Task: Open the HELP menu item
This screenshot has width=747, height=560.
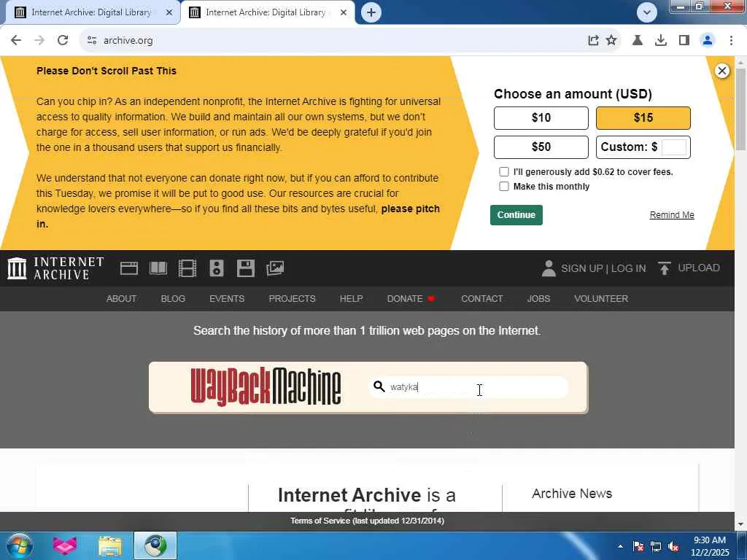Action: click(x=351, y=298)
